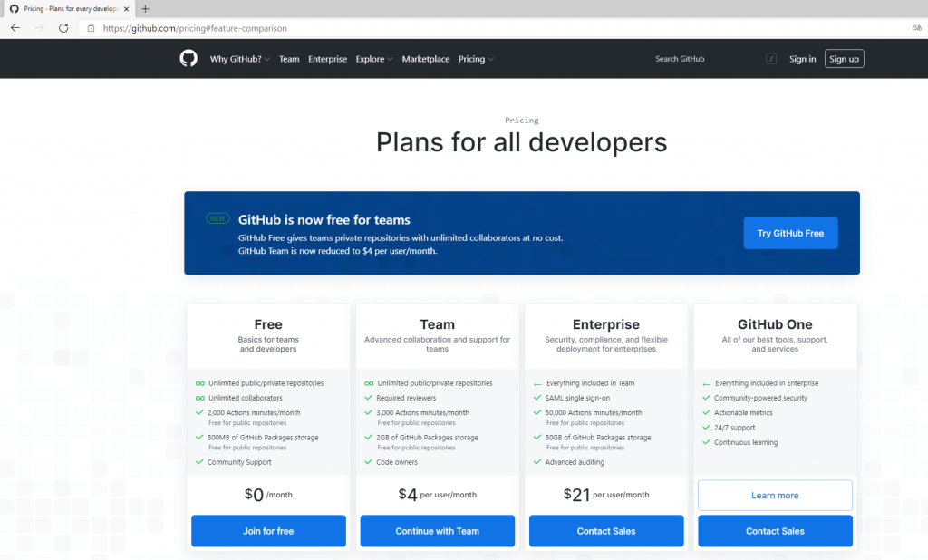The height and width of the screenshot is (560, 928).
Task: Click the browser address bar URL
Action: [x=195, y=28]
